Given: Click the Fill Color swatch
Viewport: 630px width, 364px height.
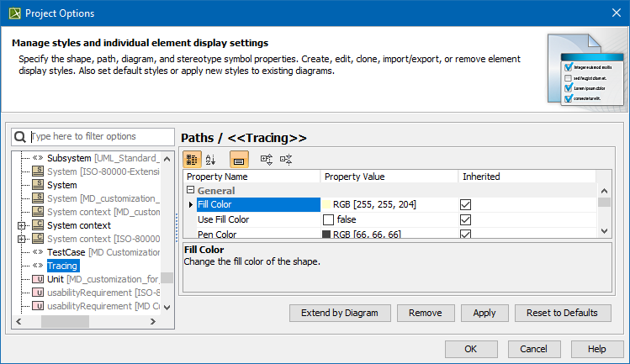Looking at the screenshot, I should 327,204.
